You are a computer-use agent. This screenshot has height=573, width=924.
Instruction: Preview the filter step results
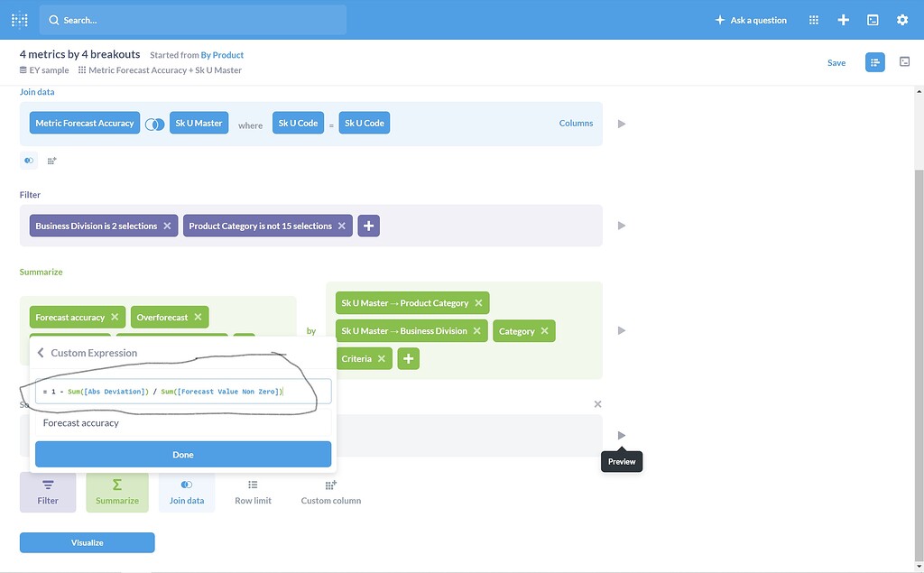pyautogui.click(x=621, y=226)
